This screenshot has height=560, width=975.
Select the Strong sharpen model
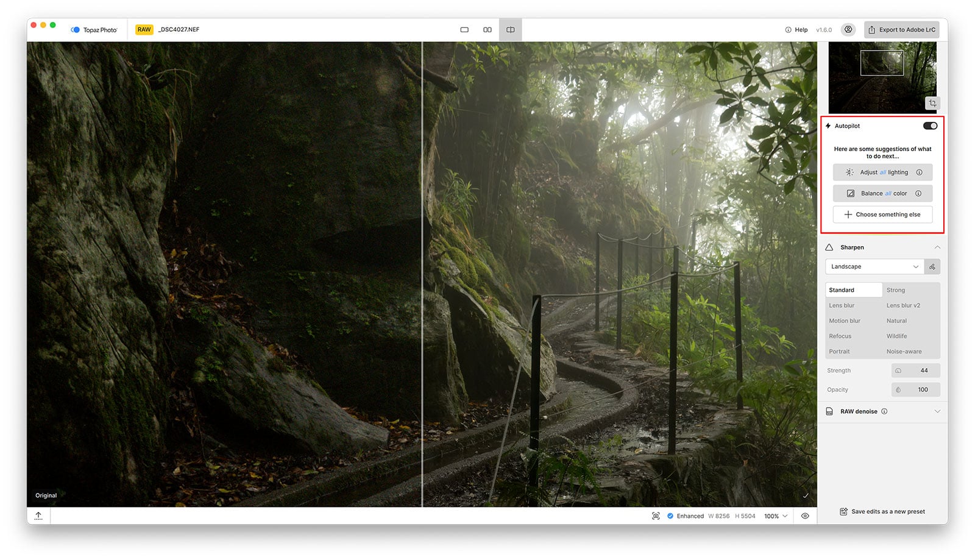pyautogui.click(x=896, y=290)
